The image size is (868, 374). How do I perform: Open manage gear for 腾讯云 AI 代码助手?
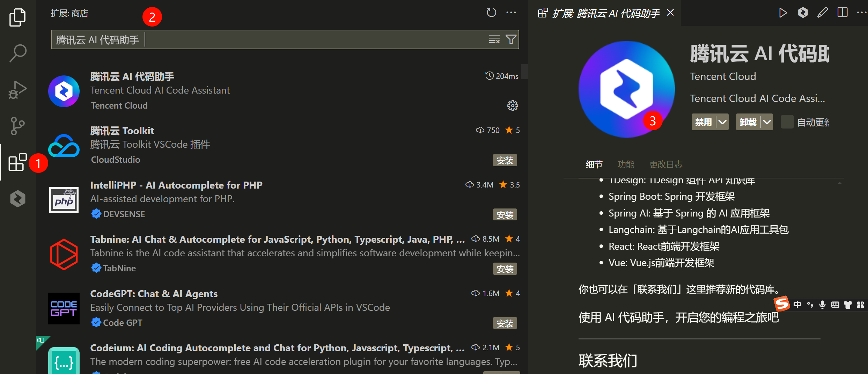tap(513, 105)
